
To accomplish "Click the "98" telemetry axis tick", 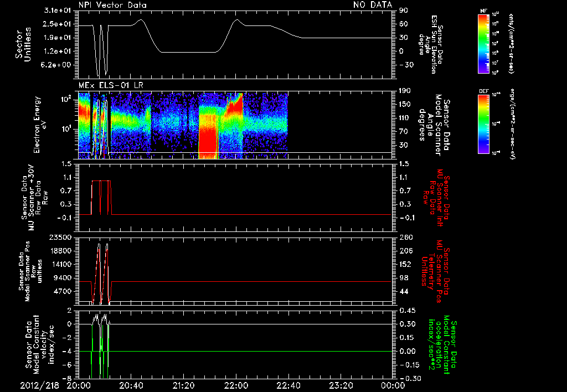I will coord(404,278).
